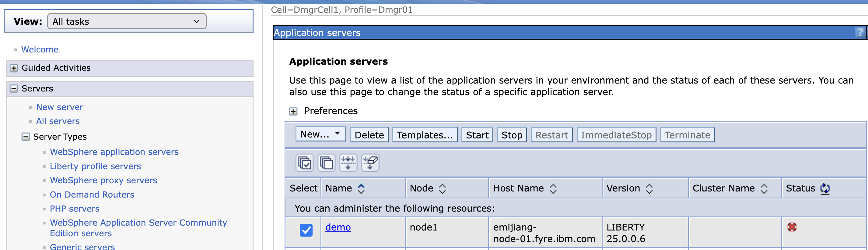Open the demo server link

(338, 227)
